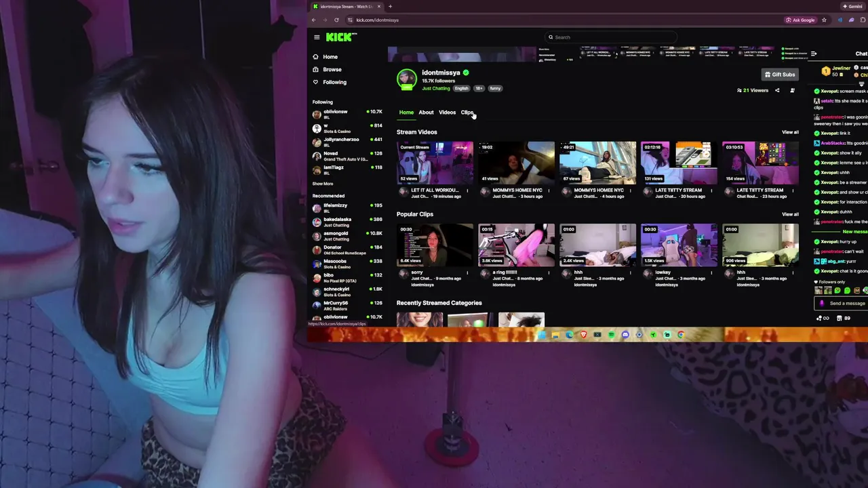Open MrCurryS6 recommended channel
The image size is (868, 488).
click(347, 305)
